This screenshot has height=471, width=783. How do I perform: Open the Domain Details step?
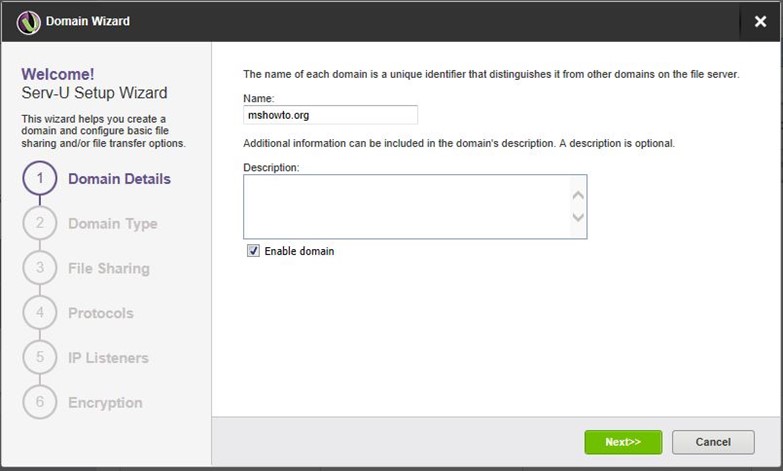coord(119,179)
